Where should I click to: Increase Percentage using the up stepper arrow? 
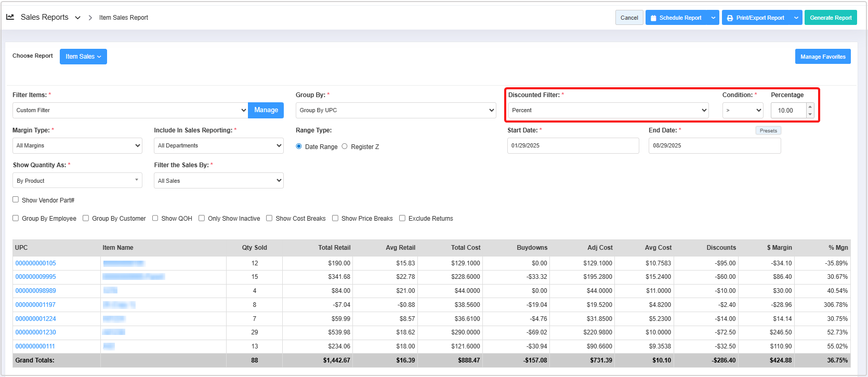810,107
